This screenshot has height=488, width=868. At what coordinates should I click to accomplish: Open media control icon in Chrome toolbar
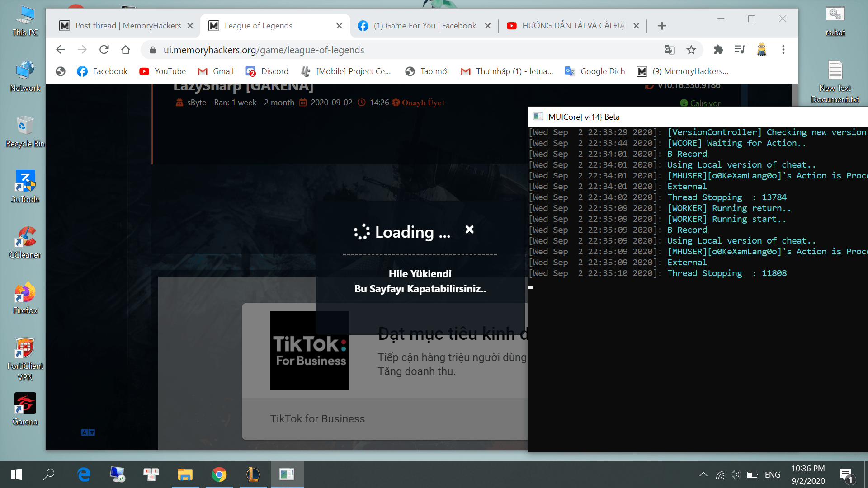[740, 50]
